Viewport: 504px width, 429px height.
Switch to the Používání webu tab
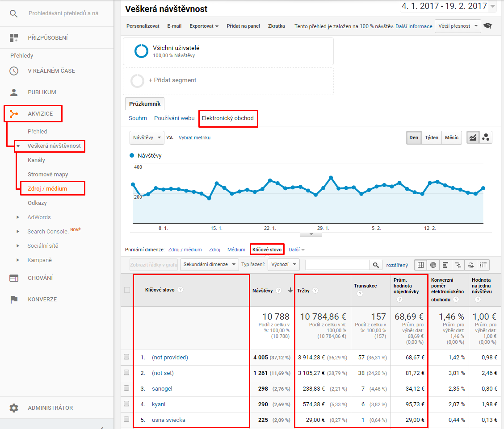tap(174, 118)
